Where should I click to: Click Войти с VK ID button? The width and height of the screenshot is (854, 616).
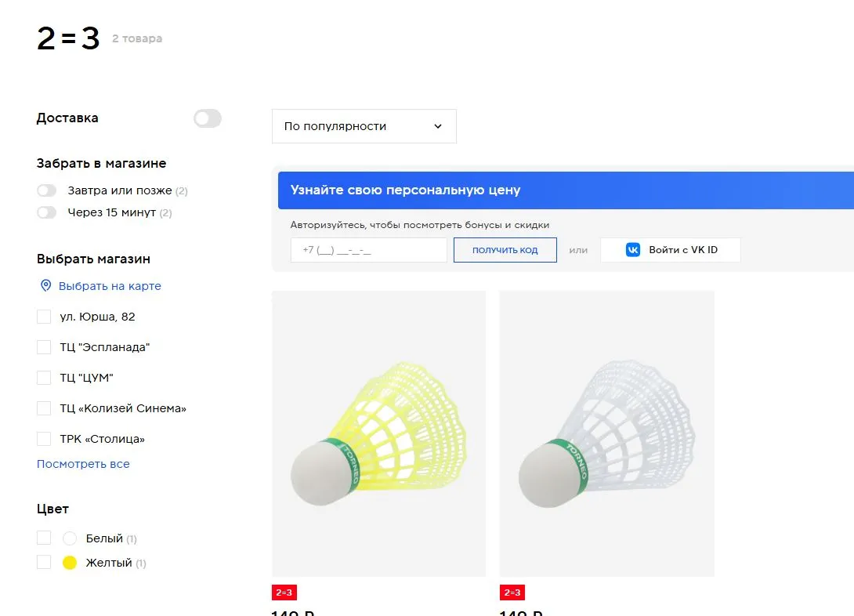671,250
